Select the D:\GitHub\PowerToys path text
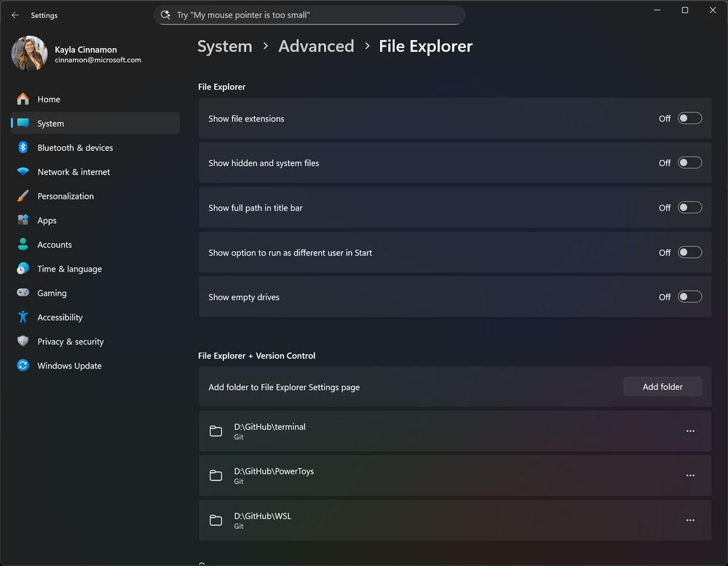This screenshot has width=728, height=566. click(x=274, y=471)
